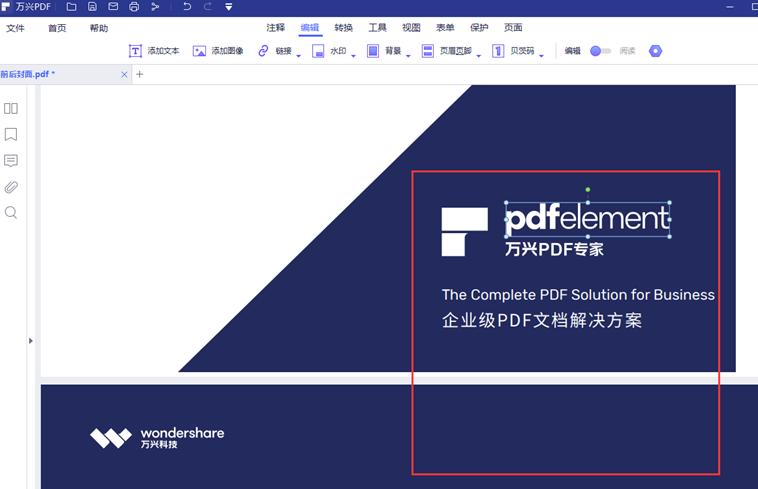Click the 万兴PDF专家 text
The image size is (758, 489).
[554, 249]
